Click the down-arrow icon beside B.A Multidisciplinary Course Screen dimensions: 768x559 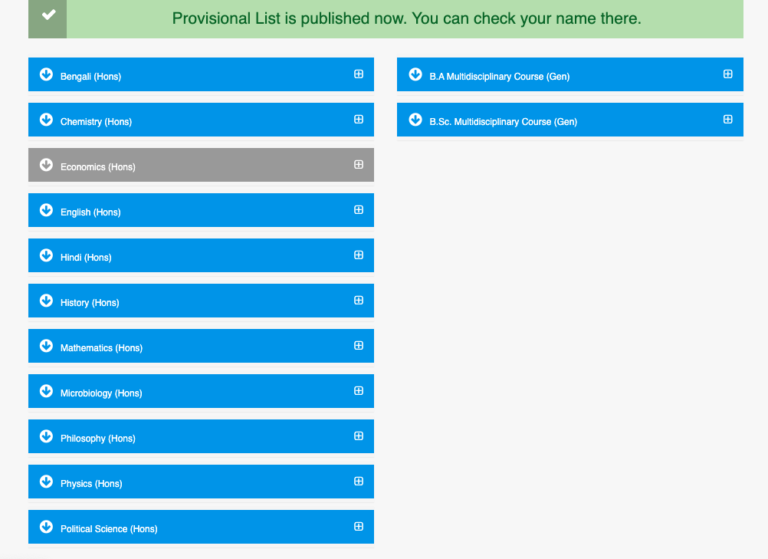[x=415, y=74]
